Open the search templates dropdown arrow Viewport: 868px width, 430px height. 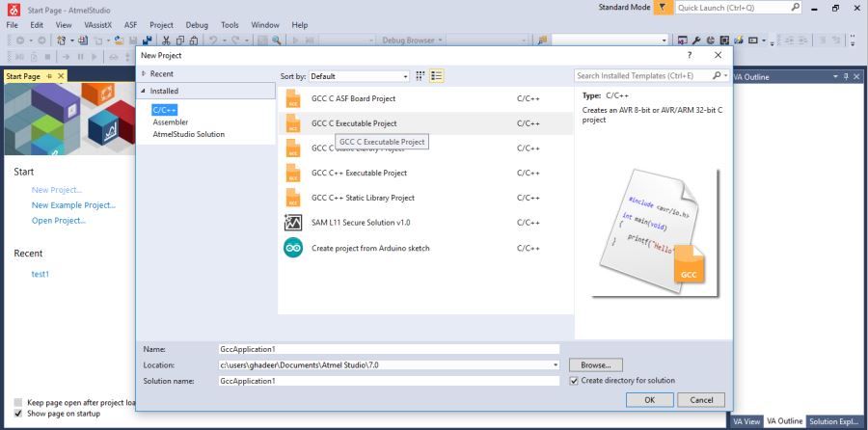click(725, 76)
